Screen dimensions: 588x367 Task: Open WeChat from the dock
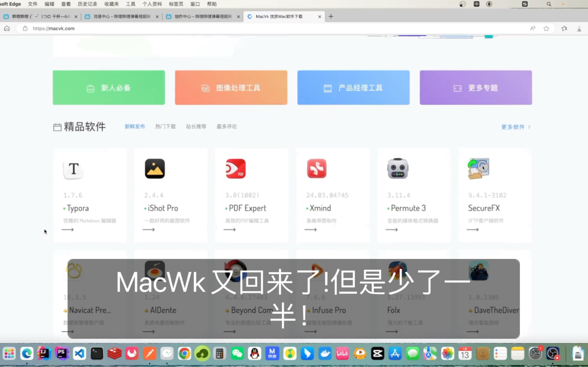point(237,354)
